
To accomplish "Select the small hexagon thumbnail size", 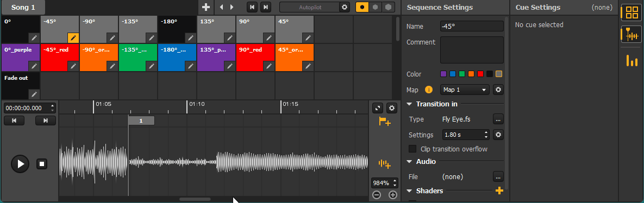I will click(362, 7).
